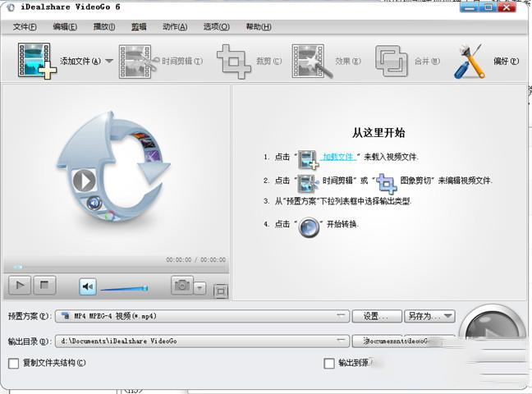The height and width of the screenshot is (394, 532).
Task: Open the 剪辑 menu
Action: point(139,27)
